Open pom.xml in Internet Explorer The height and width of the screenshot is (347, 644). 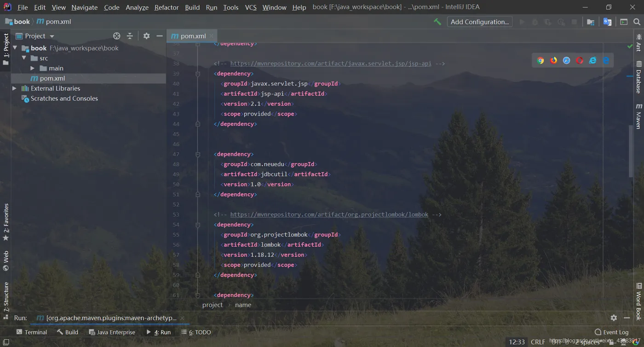(593, 60)
